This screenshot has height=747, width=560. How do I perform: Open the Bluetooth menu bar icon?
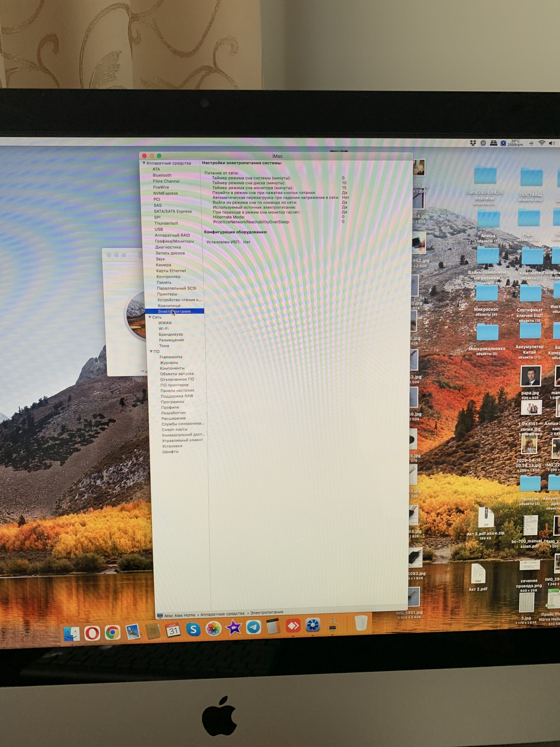click(531, 143)
